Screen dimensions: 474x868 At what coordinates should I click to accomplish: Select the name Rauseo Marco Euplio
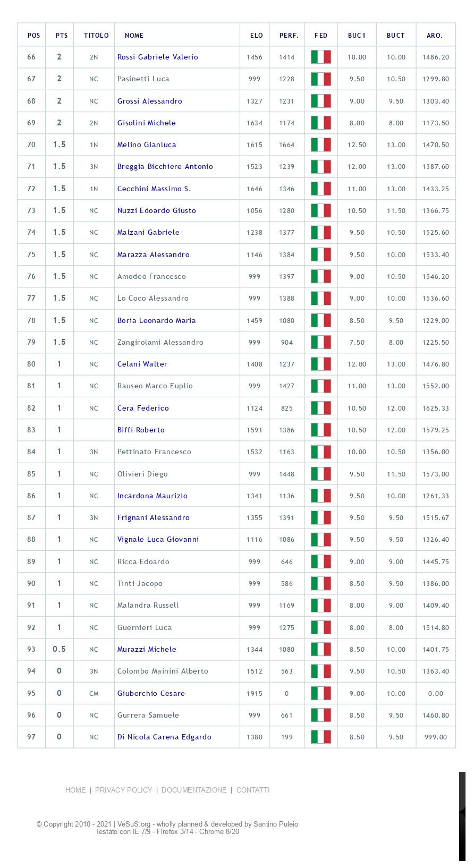(x=155, y=386)
